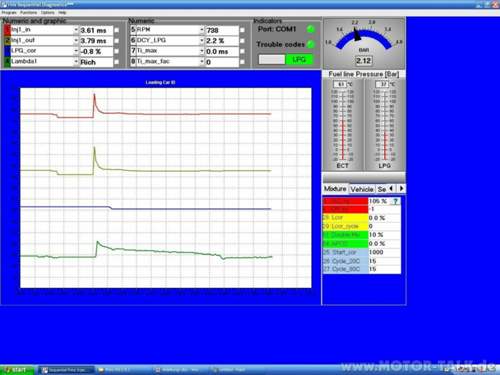Click the red Inj1_in color swatch
500x375 pixels.
7,30
